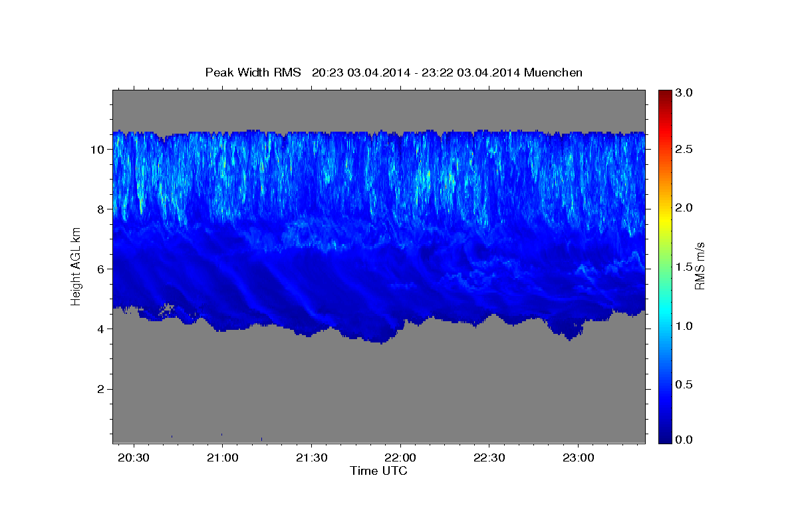Click the colorbar value 2.5
Viewport: 798px width, 532px height.
coord(684,149)
